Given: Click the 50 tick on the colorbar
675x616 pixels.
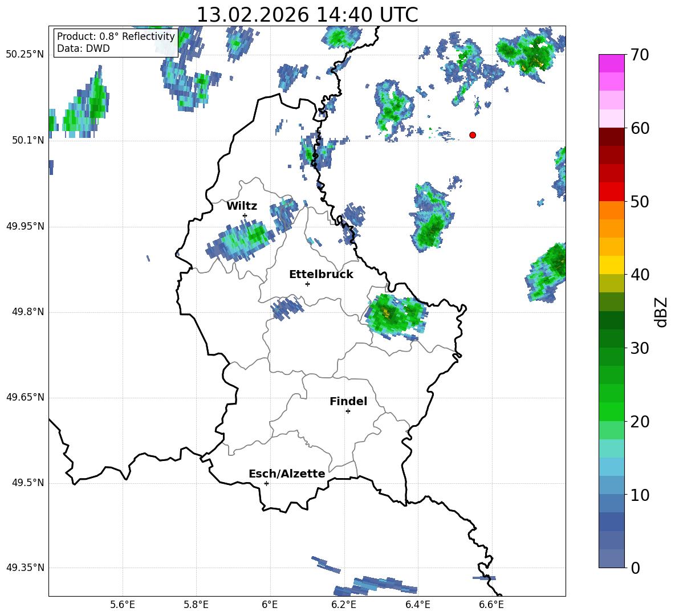Looking at the screenshot, I should 640,201.
